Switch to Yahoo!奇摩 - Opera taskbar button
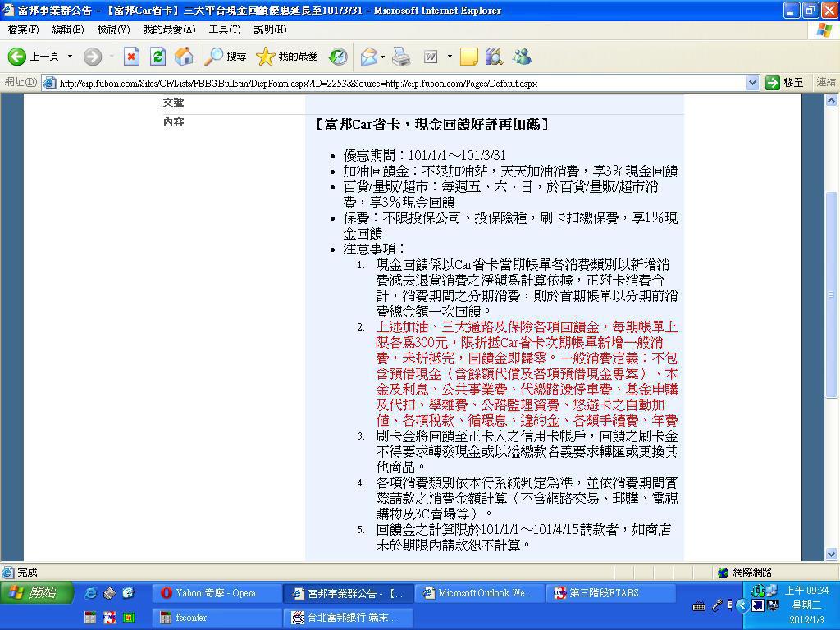Image resolution: width=840 pixels, height=630 pixels. [x=217, y=593]
